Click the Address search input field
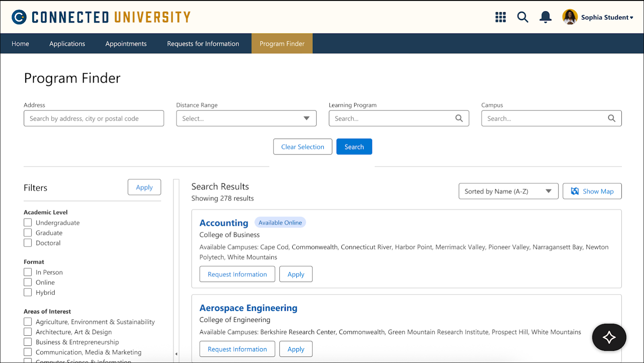 click(93, 118)
